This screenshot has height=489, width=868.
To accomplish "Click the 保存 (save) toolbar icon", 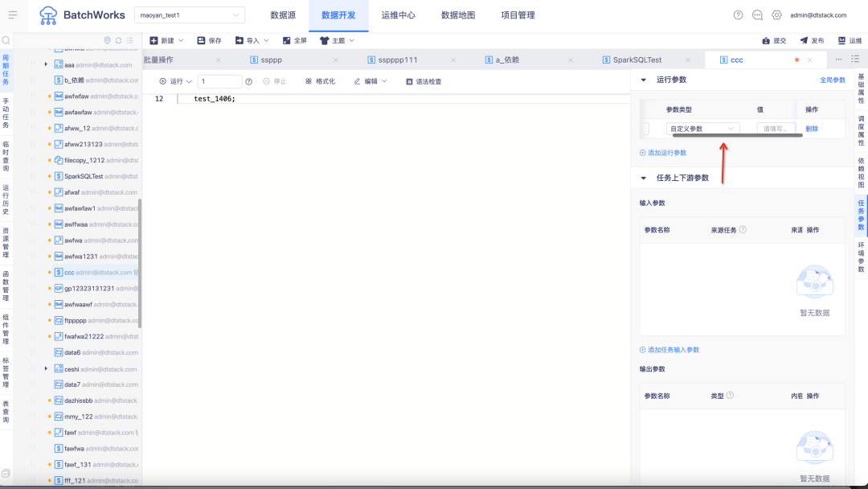I will click(201, 40).
